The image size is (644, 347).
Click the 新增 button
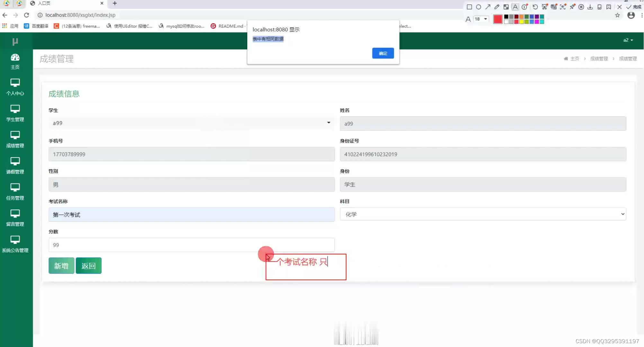(x=61, y=266)
